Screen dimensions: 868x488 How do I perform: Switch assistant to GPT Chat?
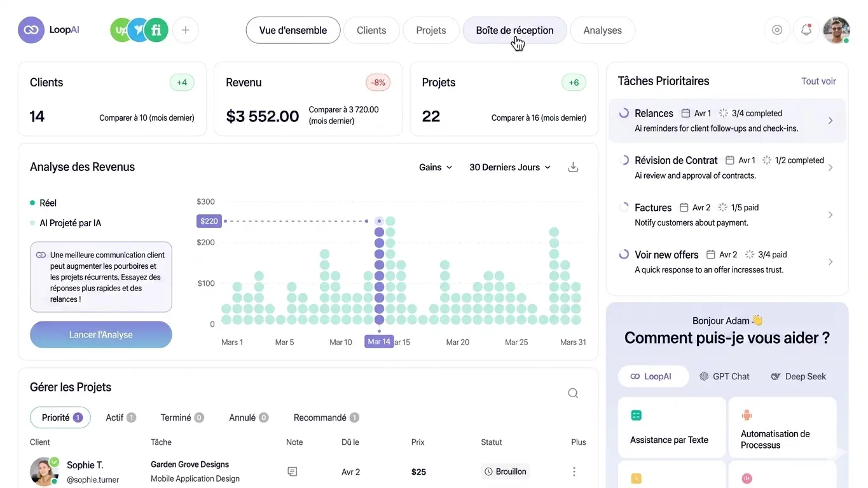[724, 376]
